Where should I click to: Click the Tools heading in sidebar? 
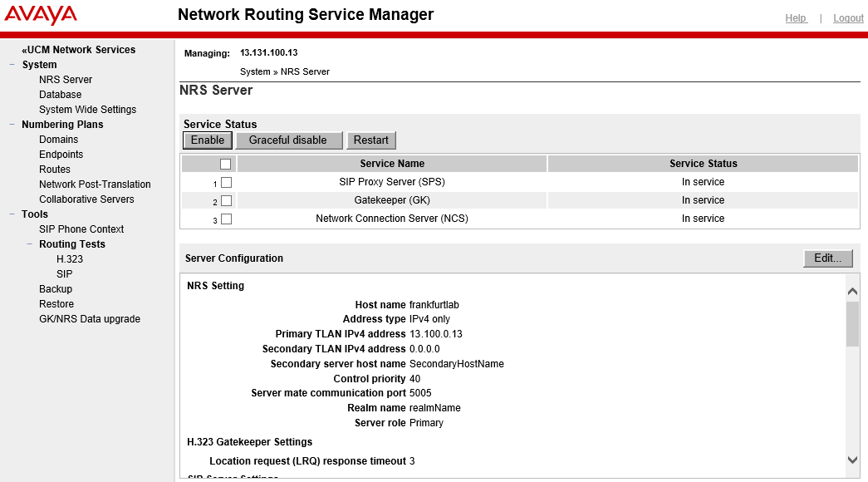35,214
